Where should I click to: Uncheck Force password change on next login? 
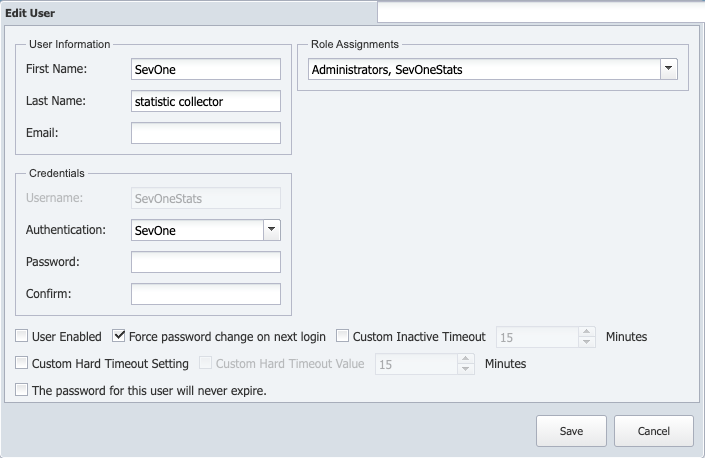[119, 336]
